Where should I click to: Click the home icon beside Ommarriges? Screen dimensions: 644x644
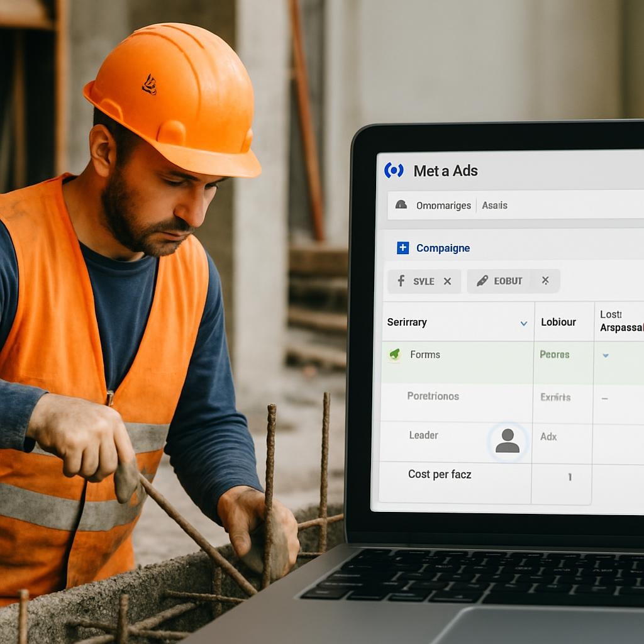coord(401,205)
